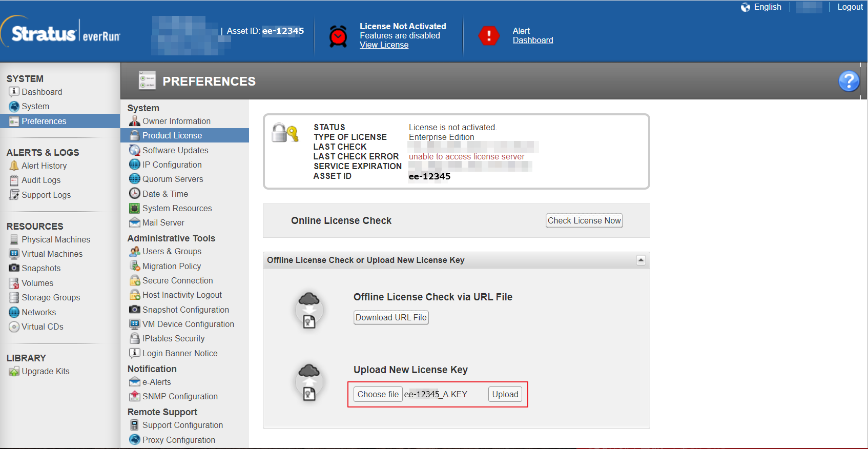This screenshot has height=449, width=868.
Task: Click the Storage Groups icon
Action: (14, 297)
